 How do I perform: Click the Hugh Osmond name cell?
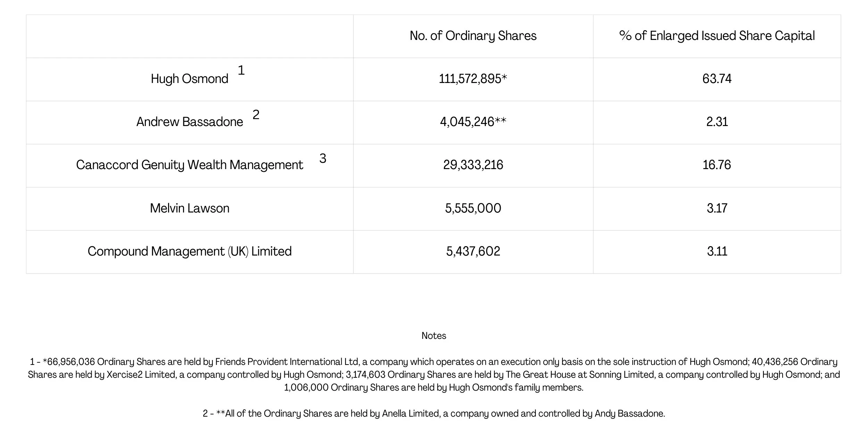[189, 79]
